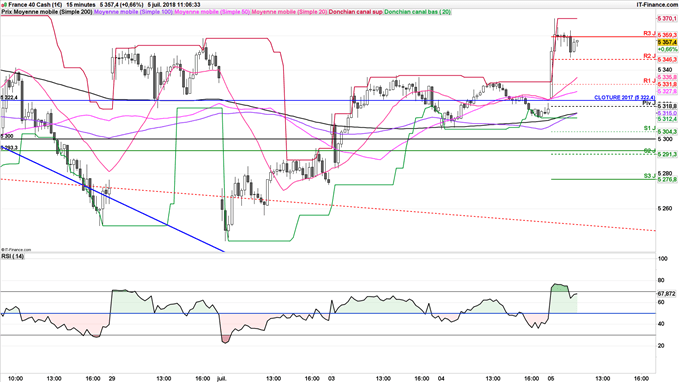The width and height of the screenshot is (679, 382).
Task: Click the CLOTURE 2017 (5 322,4) line label
Action: [624, 98]
